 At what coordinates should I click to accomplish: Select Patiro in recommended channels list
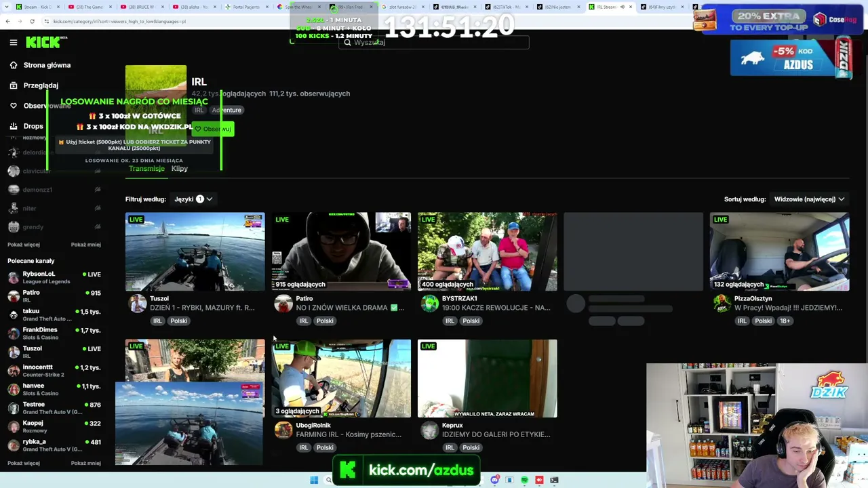(x=54, y=296)
